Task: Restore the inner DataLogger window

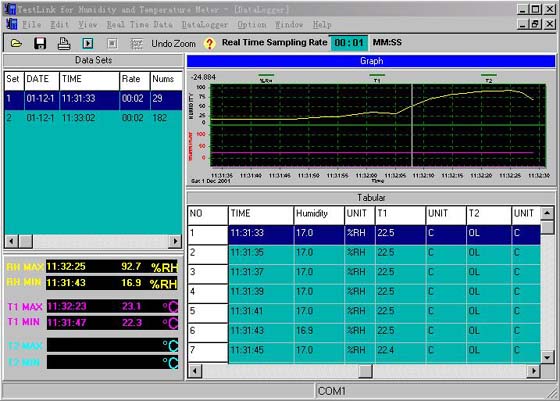Action: [535, 24]
